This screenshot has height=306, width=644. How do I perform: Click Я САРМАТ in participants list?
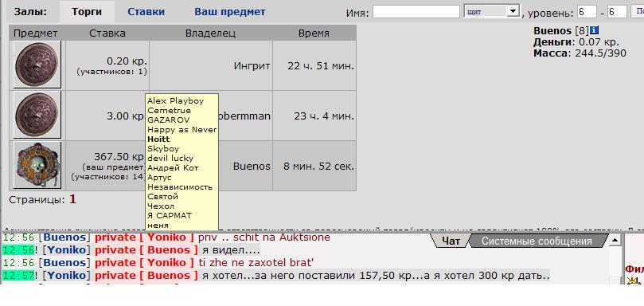170,215
